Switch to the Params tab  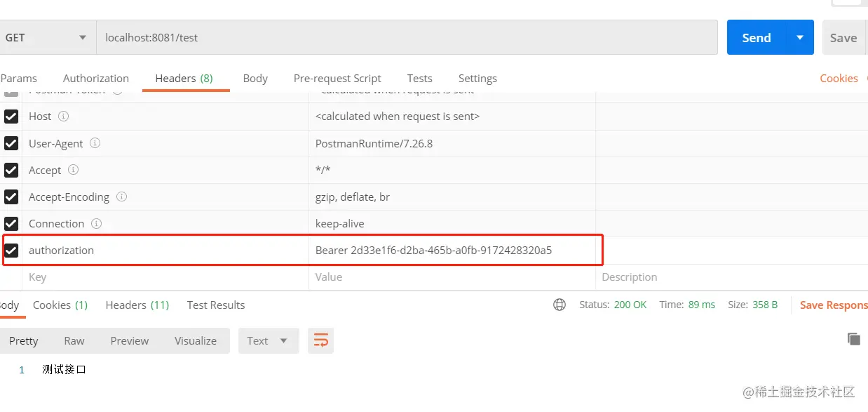pyautogui.click(x=19, y=79)
